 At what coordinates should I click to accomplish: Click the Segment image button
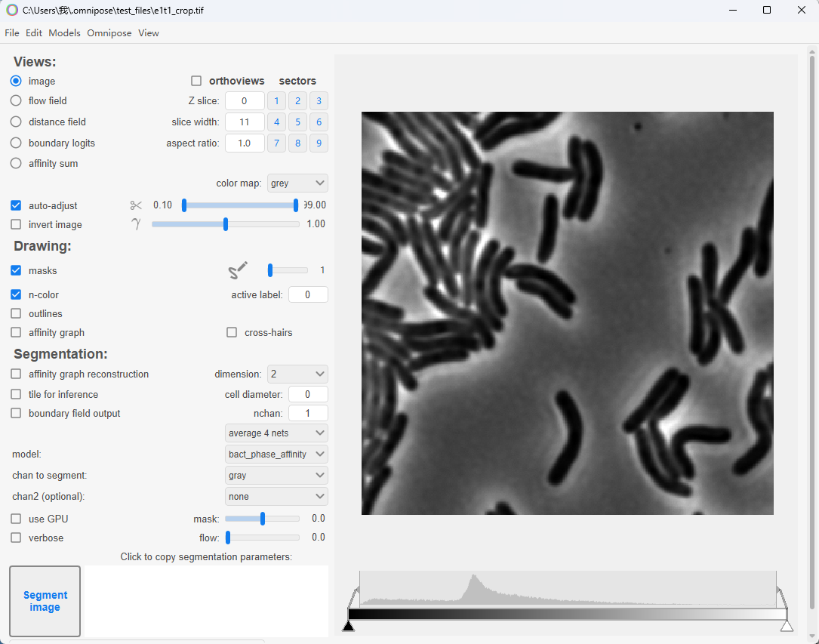coord(45,601)
